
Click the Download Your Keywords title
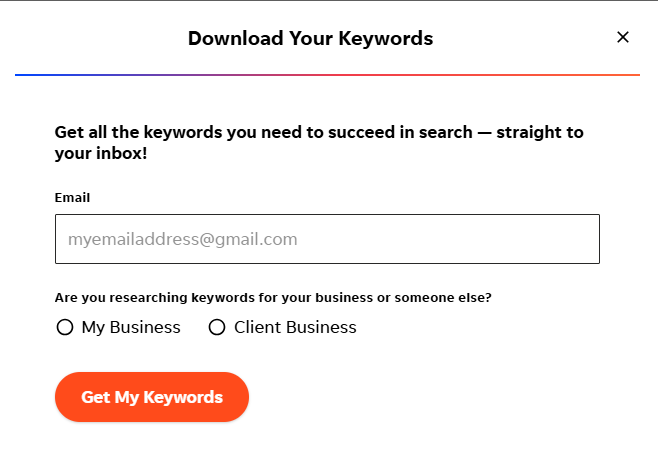[x=310, y=39]
